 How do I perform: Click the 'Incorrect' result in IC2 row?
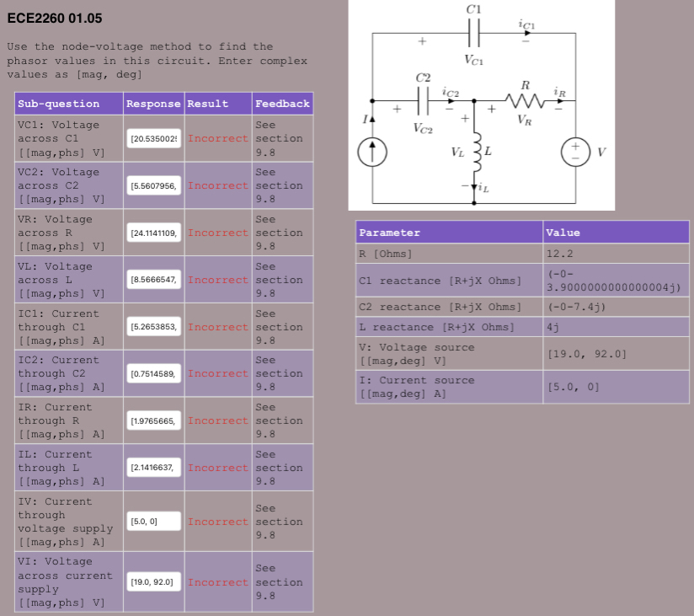(x=218, y=374)
